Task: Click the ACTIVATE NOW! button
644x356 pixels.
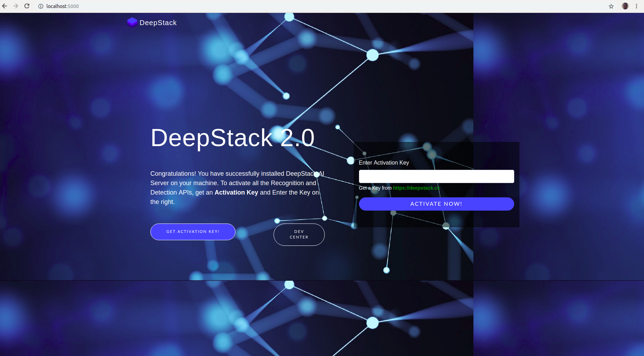Action: (x=436, y=204)
